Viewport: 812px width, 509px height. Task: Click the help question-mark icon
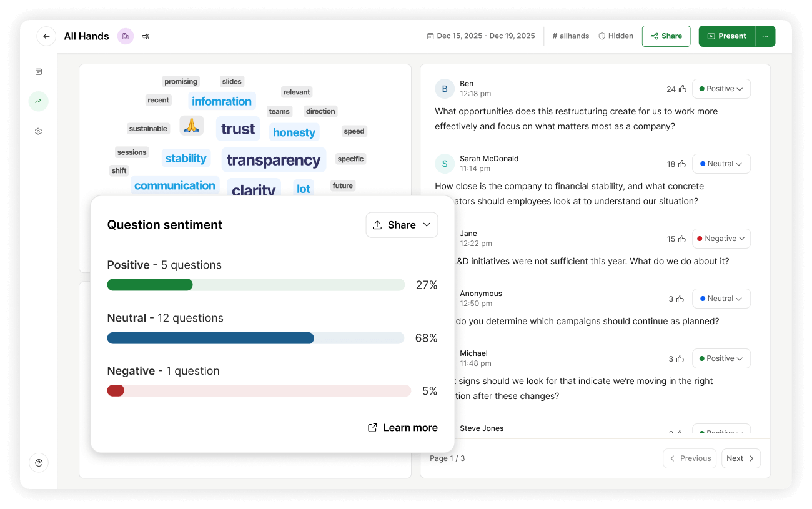coord(38,462)
